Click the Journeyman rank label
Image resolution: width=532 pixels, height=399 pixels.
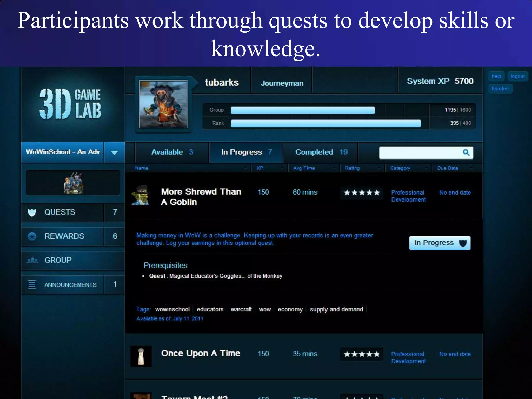coord(282,83)
